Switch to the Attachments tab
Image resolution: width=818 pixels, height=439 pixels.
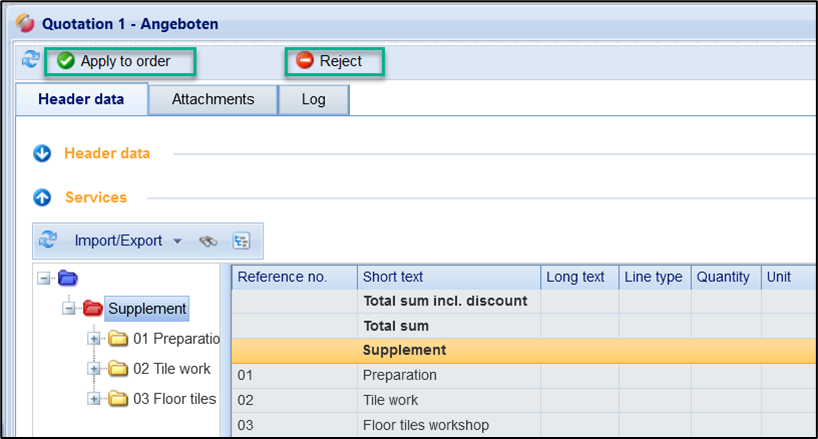pos(212,99)
